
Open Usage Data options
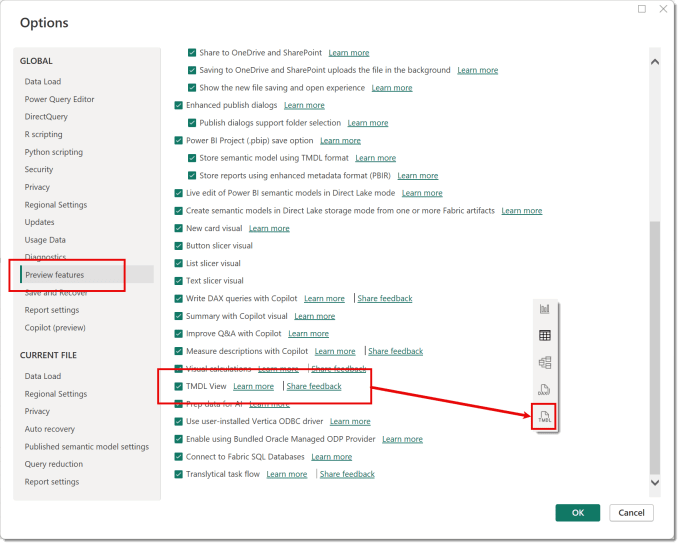(x=45, y=241)
